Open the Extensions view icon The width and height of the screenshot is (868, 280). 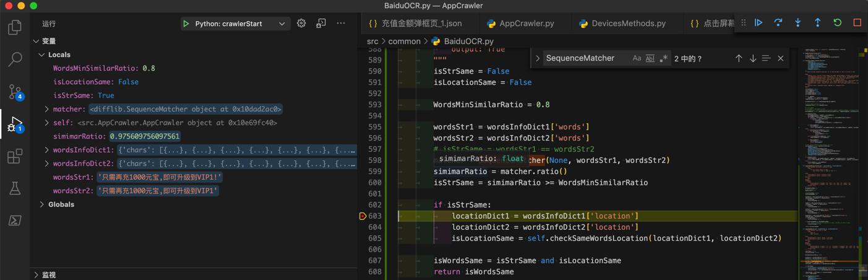15,156
